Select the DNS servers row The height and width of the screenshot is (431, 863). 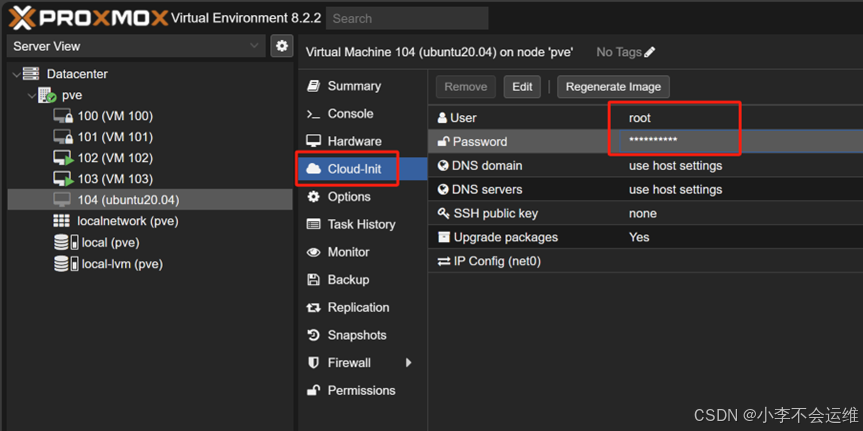coord(645,189)
